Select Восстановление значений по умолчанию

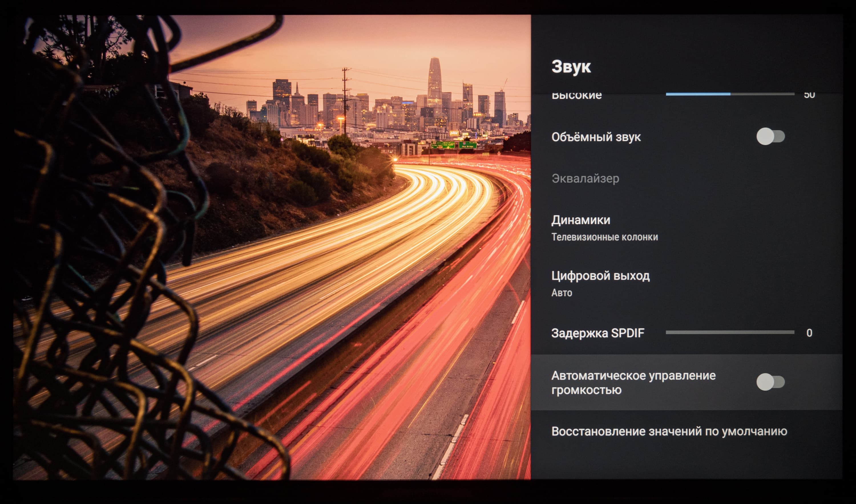[669, 431]
